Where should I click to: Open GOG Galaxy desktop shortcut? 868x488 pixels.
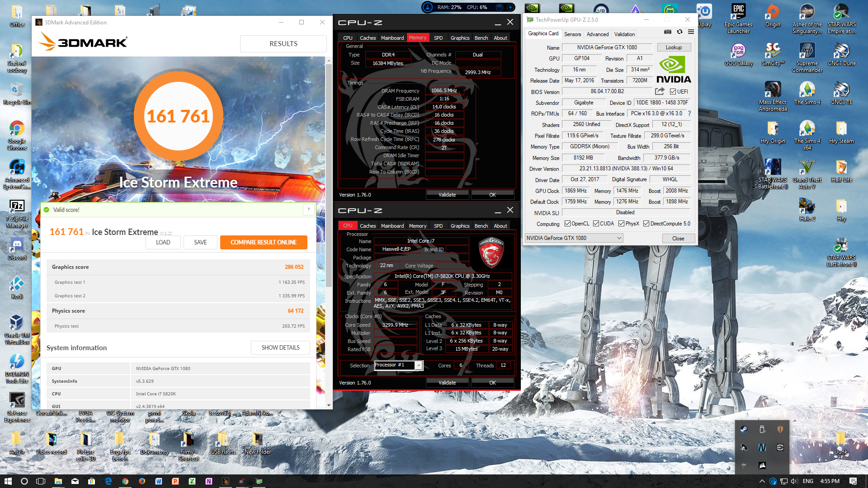click(738, 54)
